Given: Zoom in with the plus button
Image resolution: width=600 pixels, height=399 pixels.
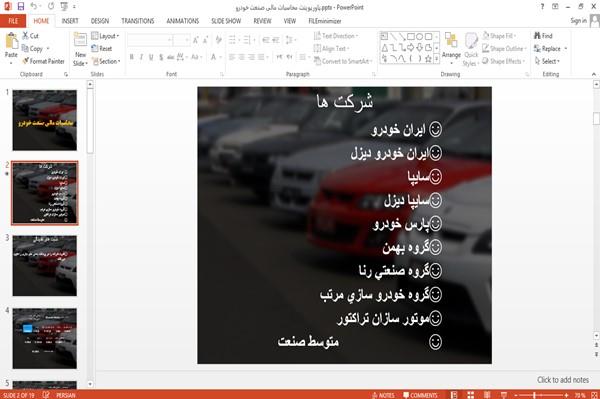Looking at the screenshot, I should pyautogui.click(x=566, y=395).
